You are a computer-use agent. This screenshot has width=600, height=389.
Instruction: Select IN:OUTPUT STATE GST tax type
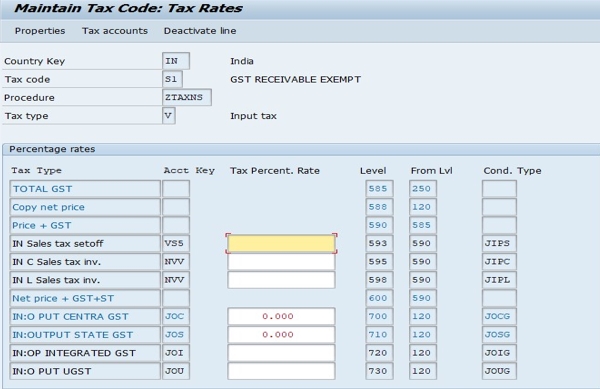click(85, 335)
